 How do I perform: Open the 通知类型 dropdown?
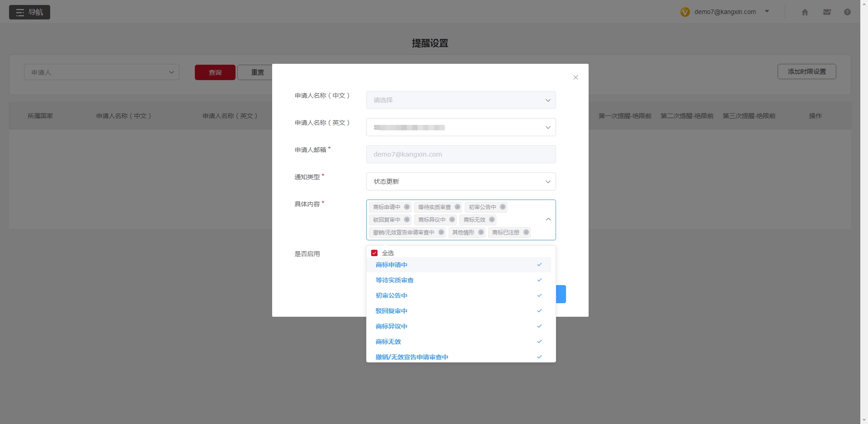click(x=461, y=181)
